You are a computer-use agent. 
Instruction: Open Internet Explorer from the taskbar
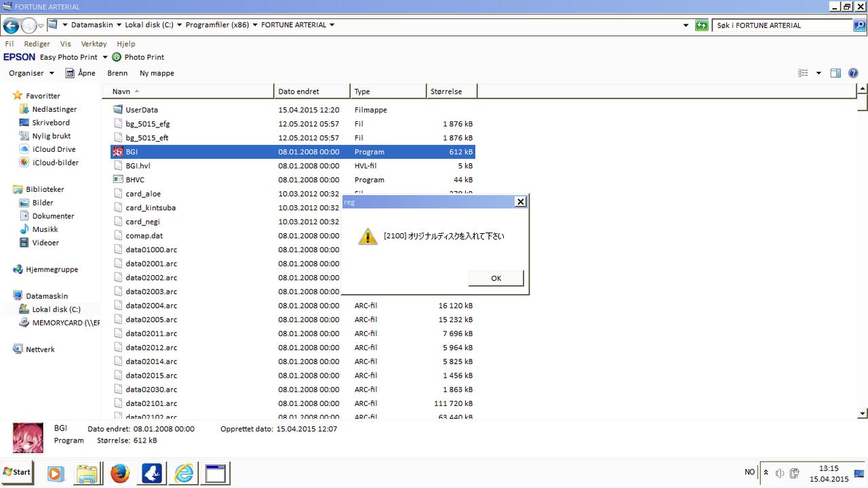pyautogui.click(x=184, y=472)
